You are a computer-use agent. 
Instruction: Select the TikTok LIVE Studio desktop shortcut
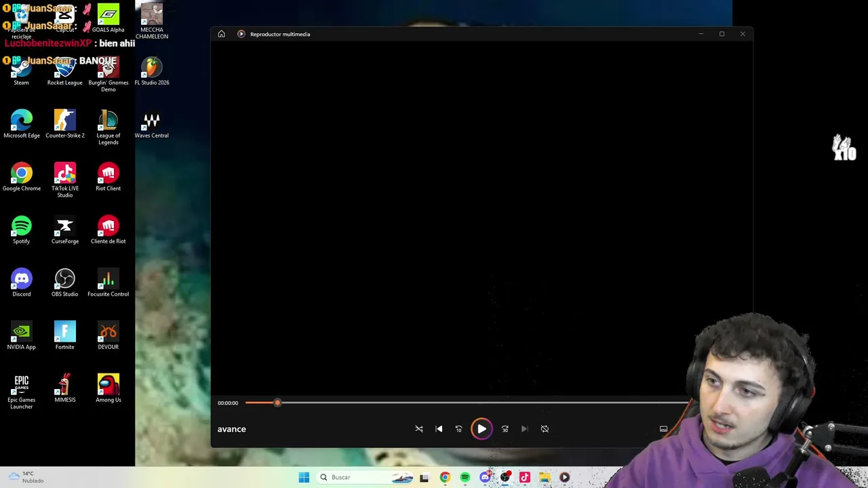coord(65,180)
